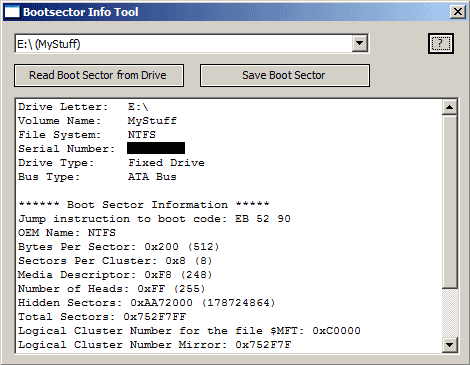Click Read Boot Sector from Drive button
The width and height of the screenshot is (470, 365).
[99, 75]
